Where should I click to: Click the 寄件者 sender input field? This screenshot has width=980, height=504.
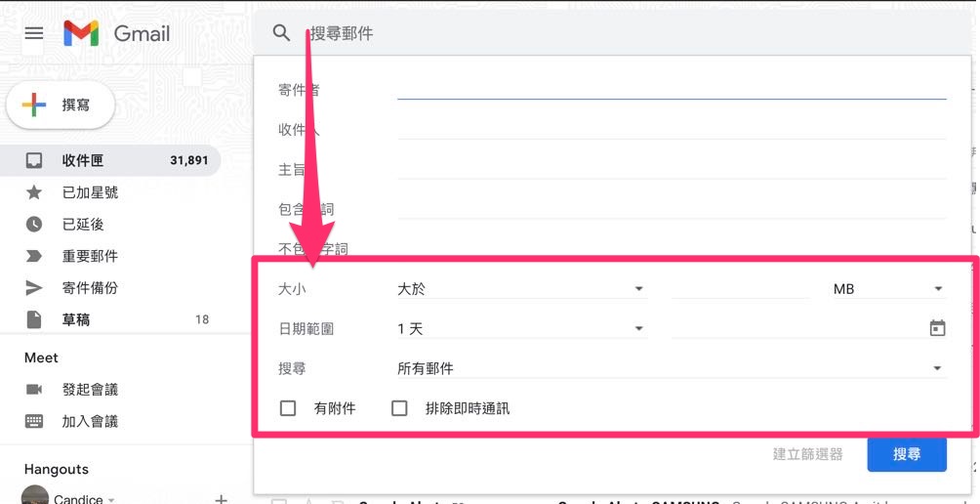point(672,90)
